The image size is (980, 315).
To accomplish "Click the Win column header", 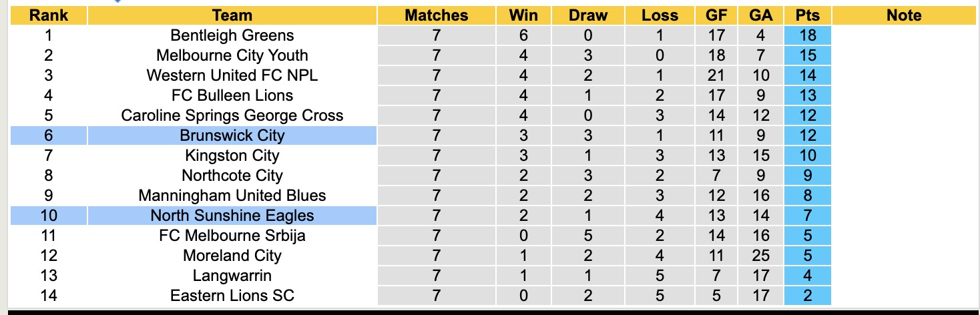I will click(523, 15).
